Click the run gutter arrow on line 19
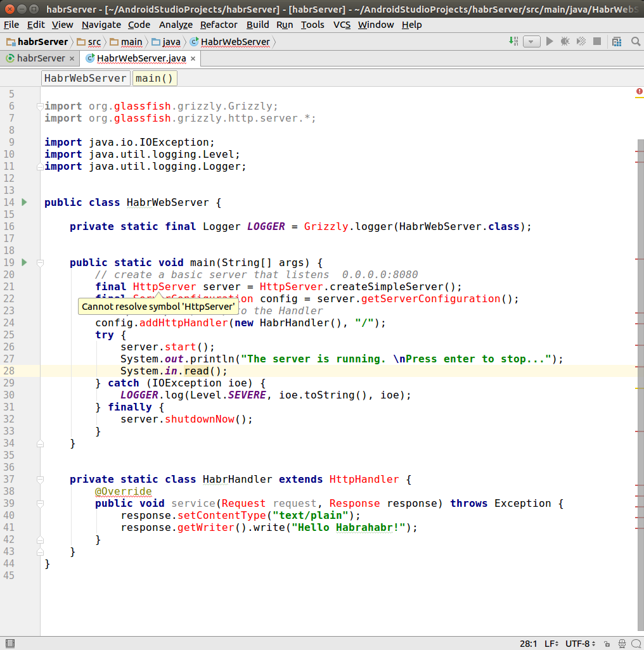The image size is (644, 650). 25,262
